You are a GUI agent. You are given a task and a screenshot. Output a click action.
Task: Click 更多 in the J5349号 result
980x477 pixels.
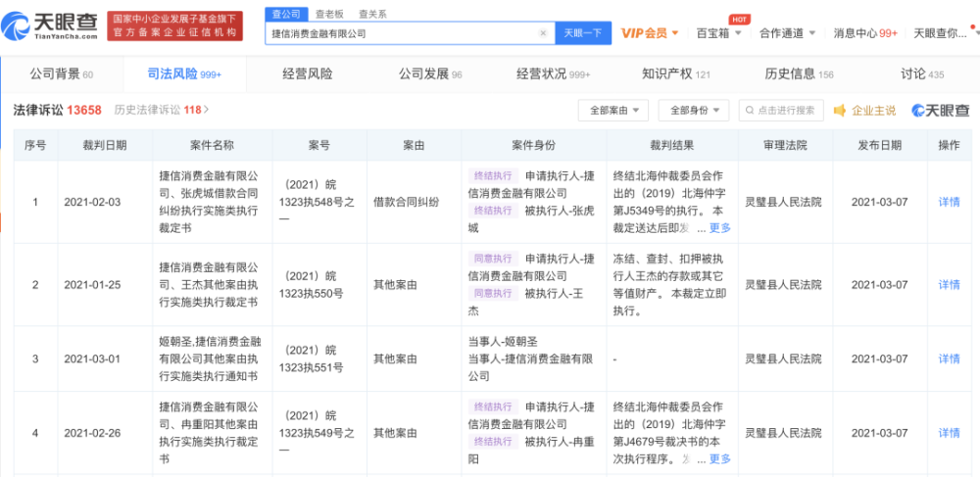tap(720, 228)
